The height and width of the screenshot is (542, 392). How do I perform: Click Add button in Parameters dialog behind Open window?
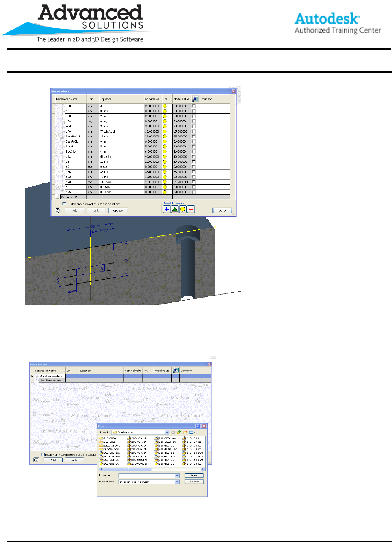pyautogui.click(x=53, y=460)
